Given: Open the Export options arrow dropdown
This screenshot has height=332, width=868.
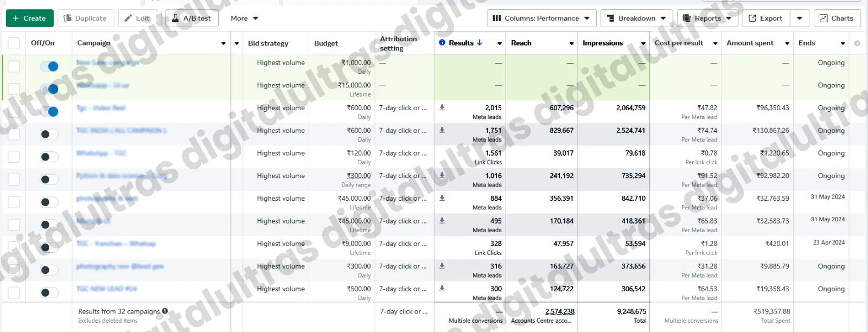Looking at the screenshot, I should [800, 18].
